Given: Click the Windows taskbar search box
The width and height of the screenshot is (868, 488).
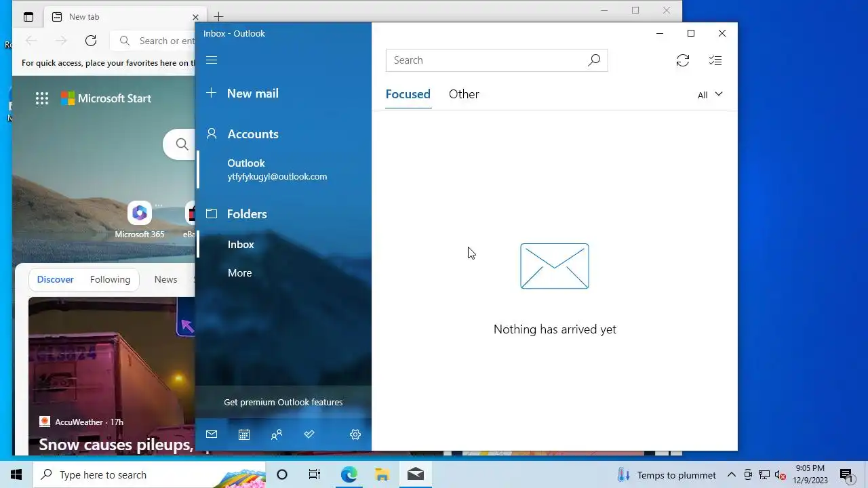Looking at the screenshot, I should tap(149, 474).
